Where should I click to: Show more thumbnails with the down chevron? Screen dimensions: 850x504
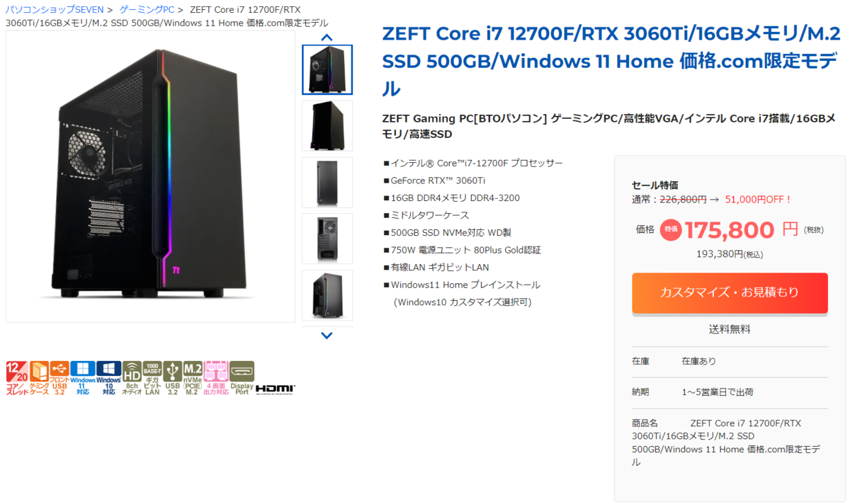(327, 336)
